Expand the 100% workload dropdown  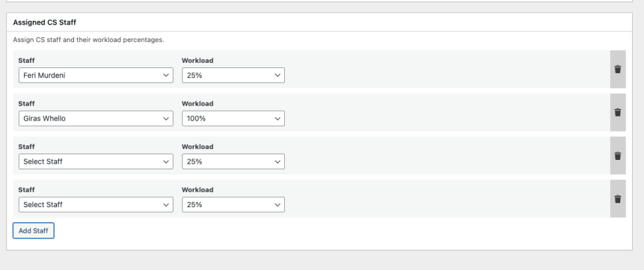[x=233, y=118]
